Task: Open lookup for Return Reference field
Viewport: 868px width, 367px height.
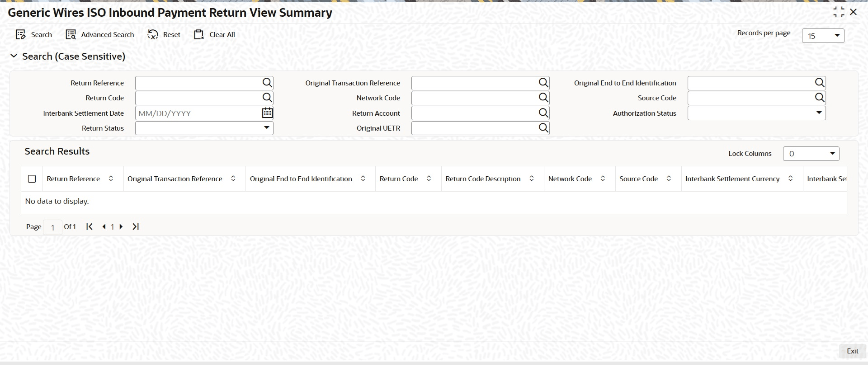Action: click(x=267, y=83)
